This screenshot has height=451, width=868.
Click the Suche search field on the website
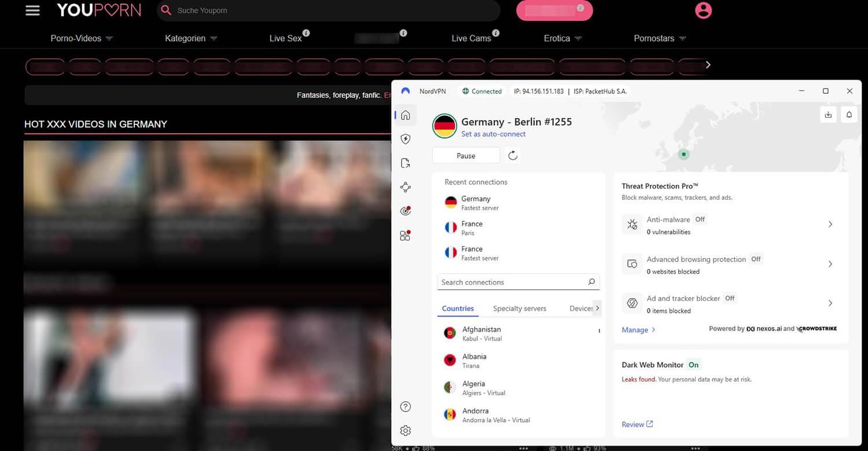click(x=329, y=10)
